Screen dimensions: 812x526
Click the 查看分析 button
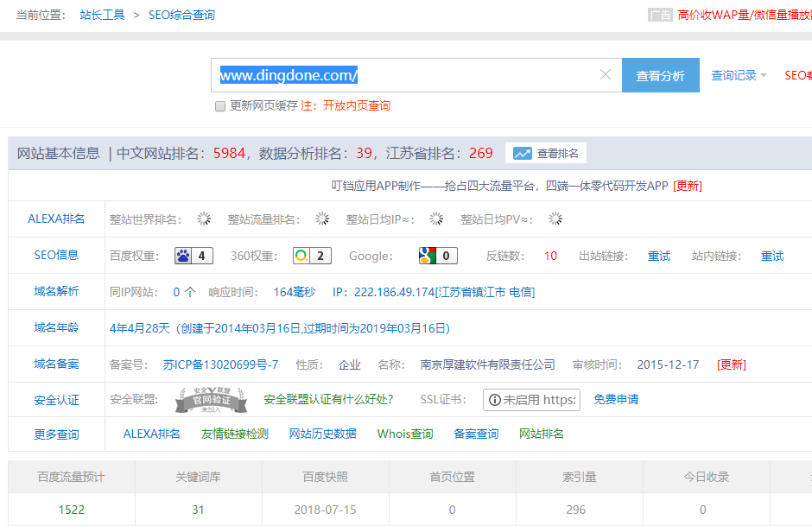point(660,75)
